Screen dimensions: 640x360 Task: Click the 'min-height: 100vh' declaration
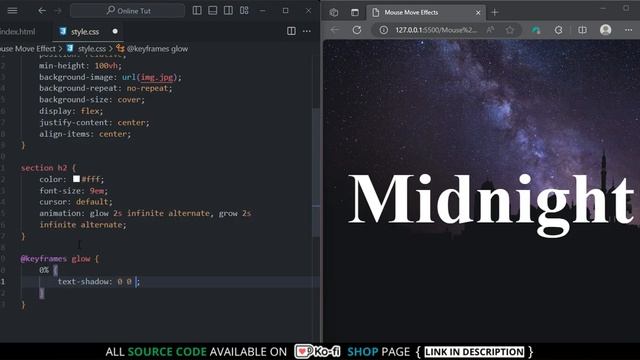pyautogui.click(x=80, y=66)
